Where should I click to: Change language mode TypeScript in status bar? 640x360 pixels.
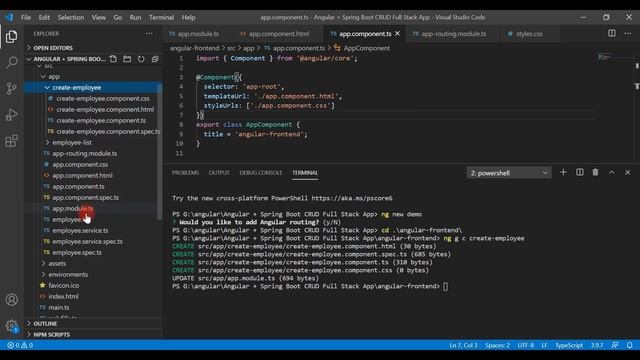tap(569, 345)
